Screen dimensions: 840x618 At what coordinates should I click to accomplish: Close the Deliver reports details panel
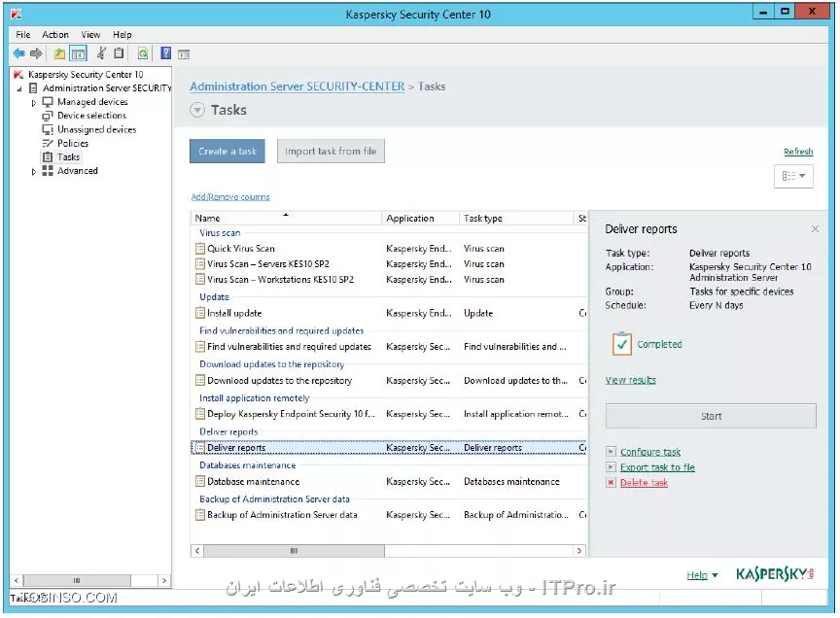[815, 229]
